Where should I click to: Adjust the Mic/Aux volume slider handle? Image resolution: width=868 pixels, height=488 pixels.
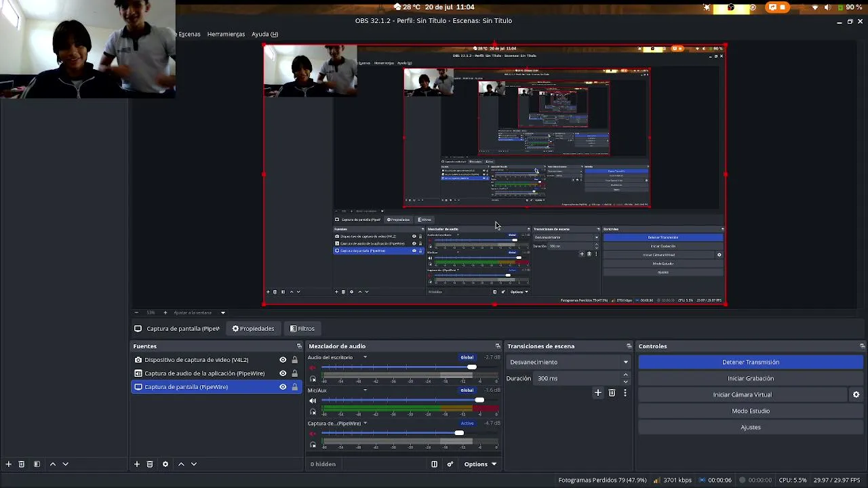coord(479,400)
